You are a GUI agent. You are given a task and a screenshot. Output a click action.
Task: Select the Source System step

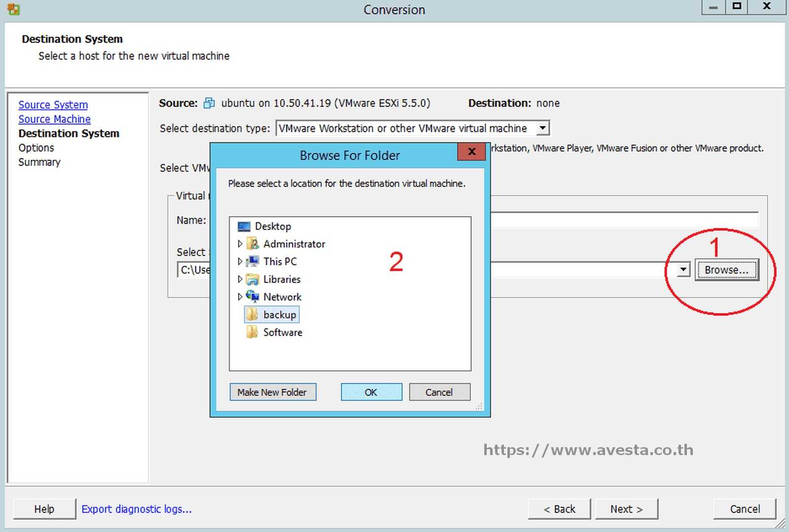point(53,105)
